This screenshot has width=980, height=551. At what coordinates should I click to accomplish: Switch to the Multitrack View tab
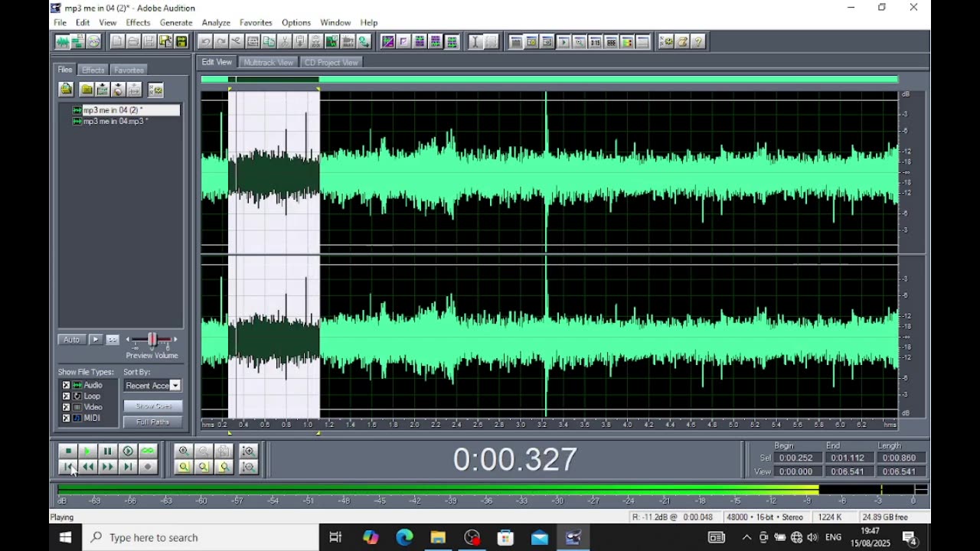click(x=268, y=63)
